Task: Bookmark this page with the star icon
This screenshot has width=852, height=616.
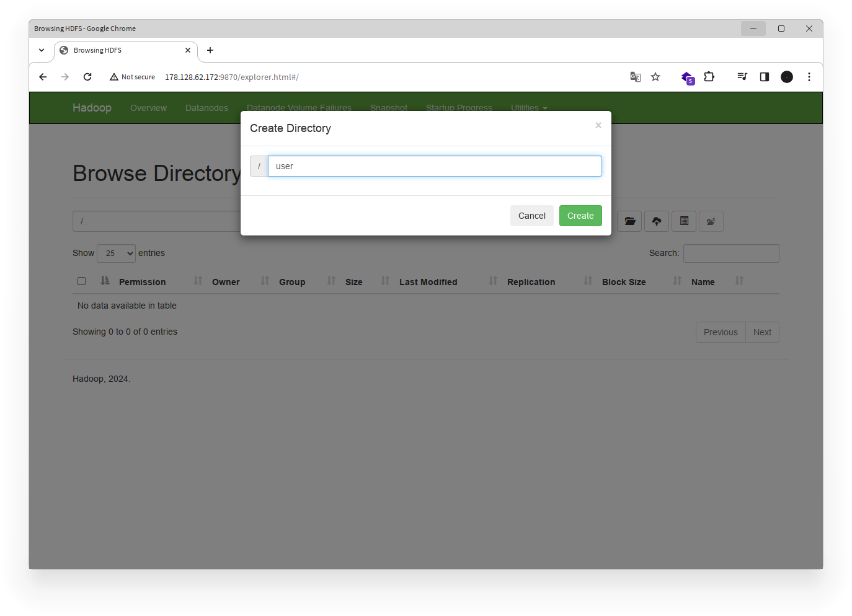Action: [655, 77]
